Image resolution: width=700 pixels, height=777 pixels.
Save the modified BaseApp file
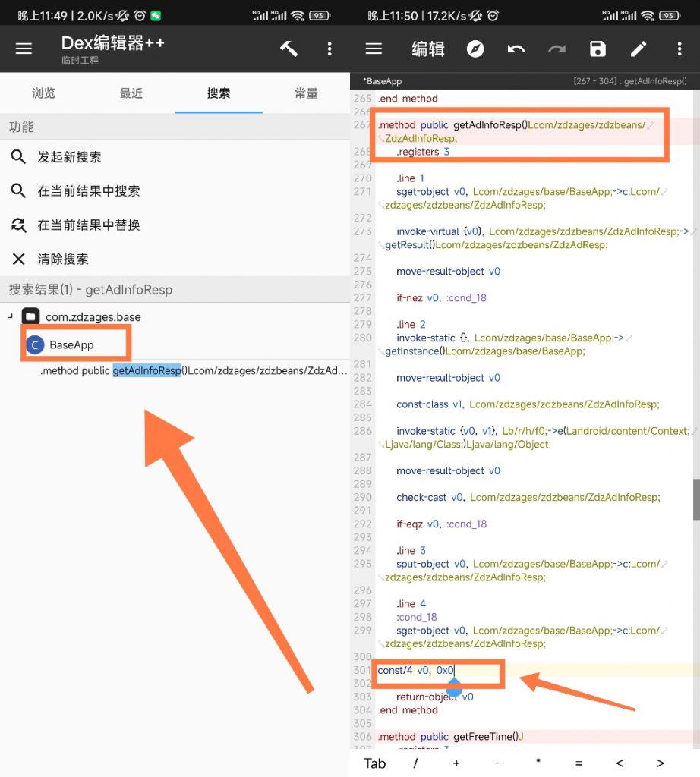[598, 49]
